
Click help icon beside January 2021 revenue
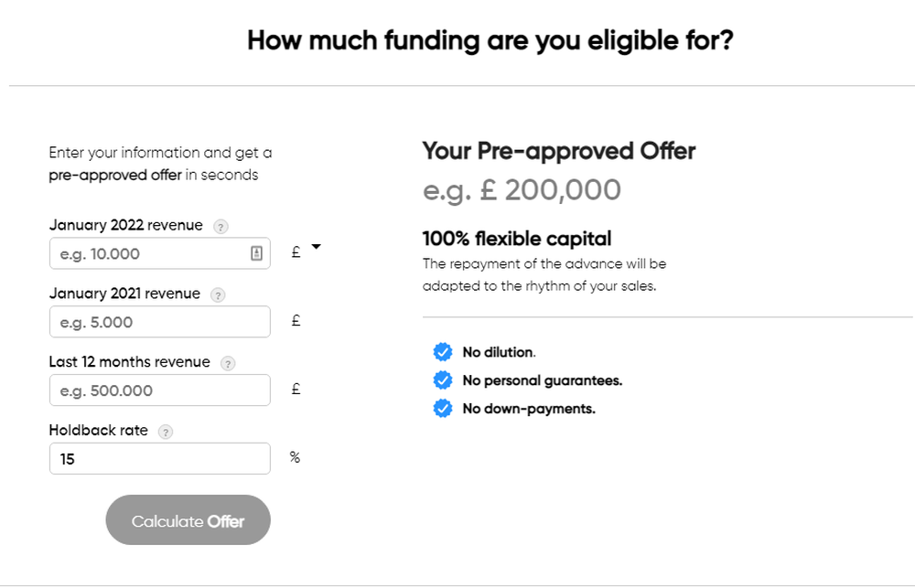tap(218, 295)
